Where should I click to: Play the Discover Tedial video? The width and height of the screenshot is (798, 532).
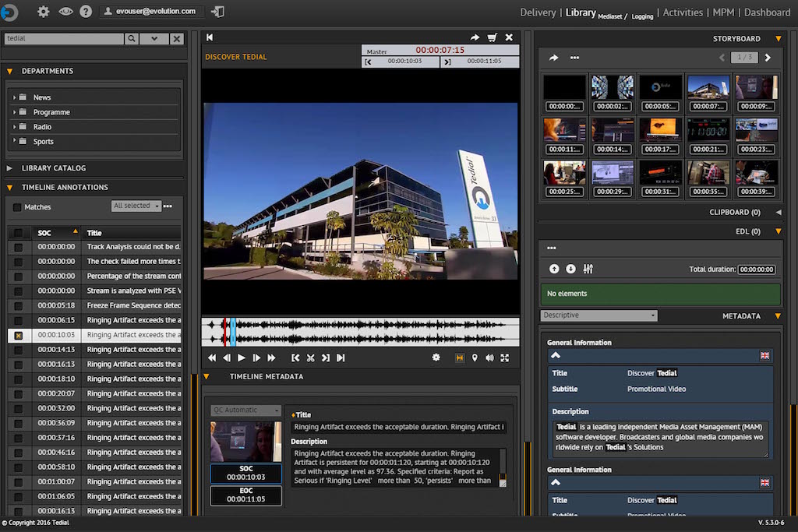click(x=242, y=358)
